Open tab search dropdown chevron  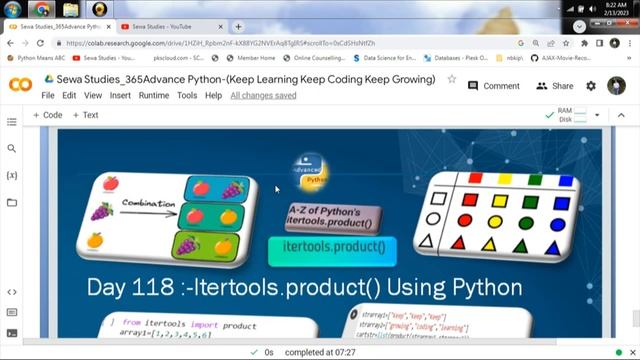(579, 27)
